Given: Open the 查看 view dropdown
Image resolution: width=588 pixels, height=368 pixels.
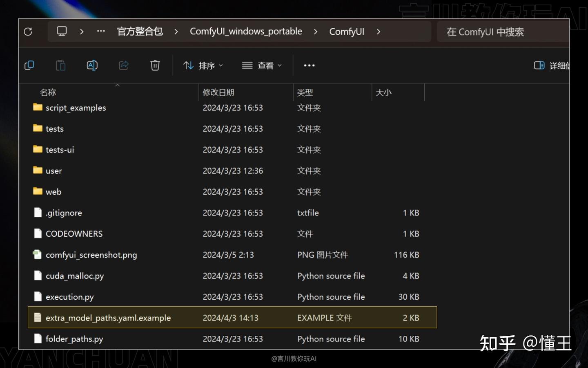Looking at the screenshot, I should (262, 65).
